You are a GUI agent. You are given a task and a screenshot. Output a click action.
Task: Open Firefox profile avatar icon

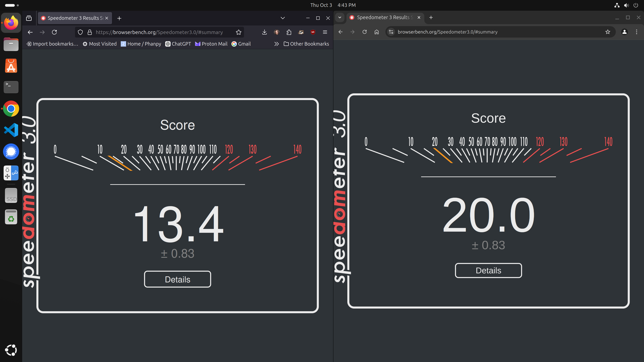point(277,32)
